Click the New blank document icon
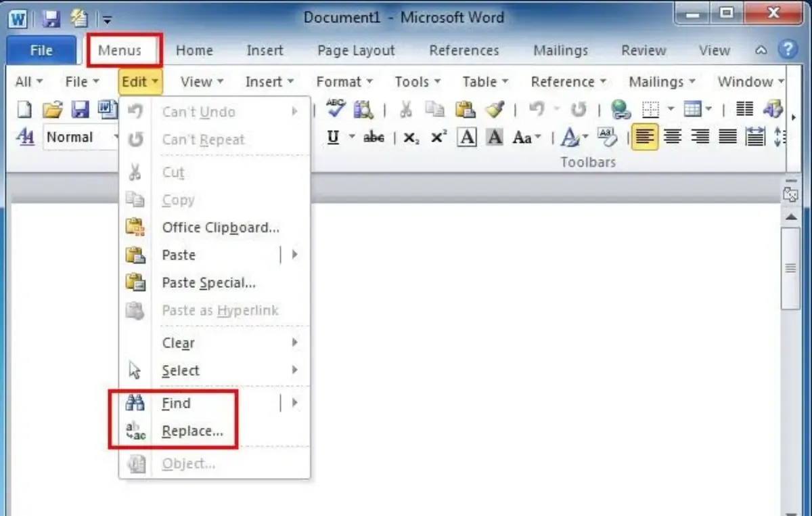The width and height of the screenshot is (812, 516). [x=24, y=109]
